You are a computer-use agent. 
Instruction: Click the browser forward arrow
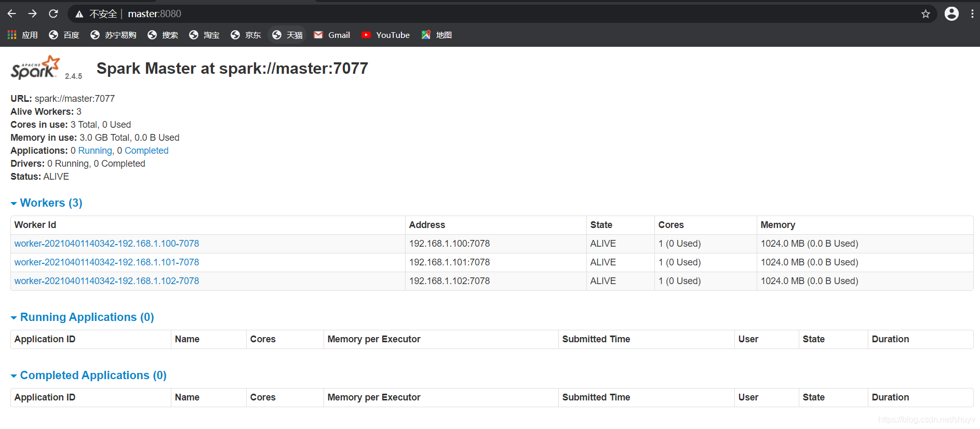[x=32, y=14]
